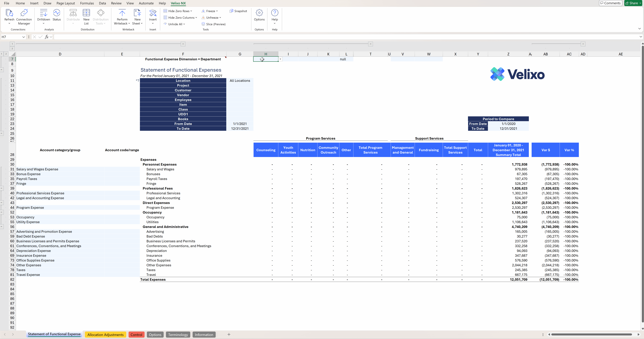644x339 pixels.
Task: Click the Snapshot tool
Action: pyautogui.click(x=239, y=11)
